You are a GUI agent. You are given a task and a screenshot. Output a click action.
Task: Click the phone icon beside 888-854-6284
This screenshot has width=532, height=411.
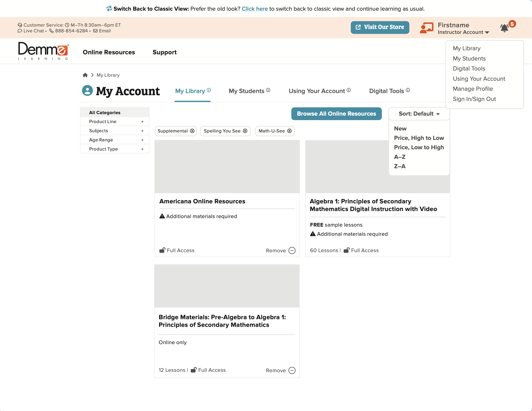tap(51, 31)
